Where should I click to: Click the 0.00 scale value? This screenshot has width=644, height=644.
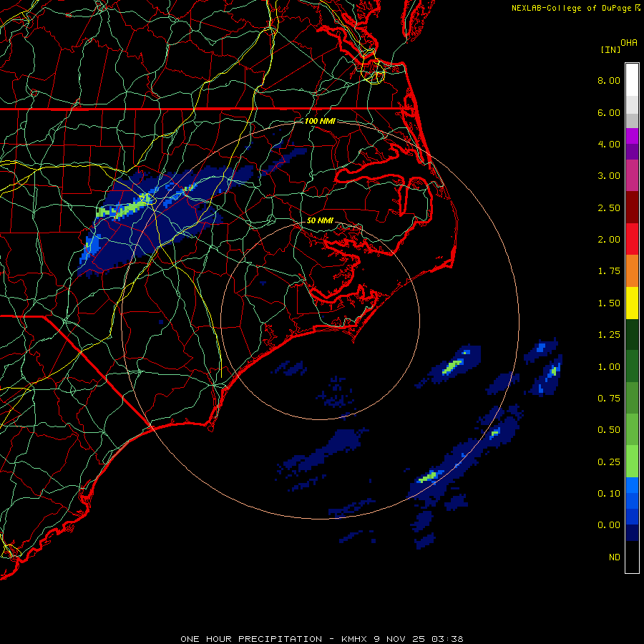[x=609, y=525]
